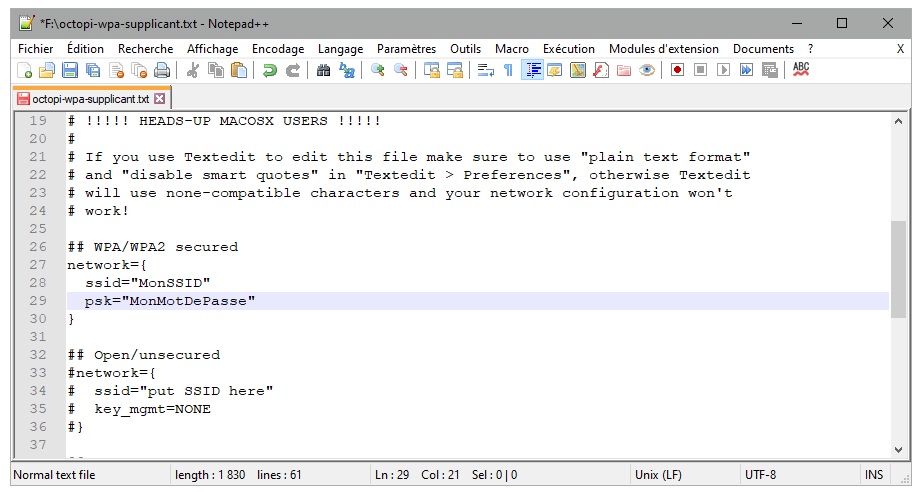The width and height of the screenshot is (919, 492).
Task: Open the Encodage menu
Action: (x=278, y=49)
